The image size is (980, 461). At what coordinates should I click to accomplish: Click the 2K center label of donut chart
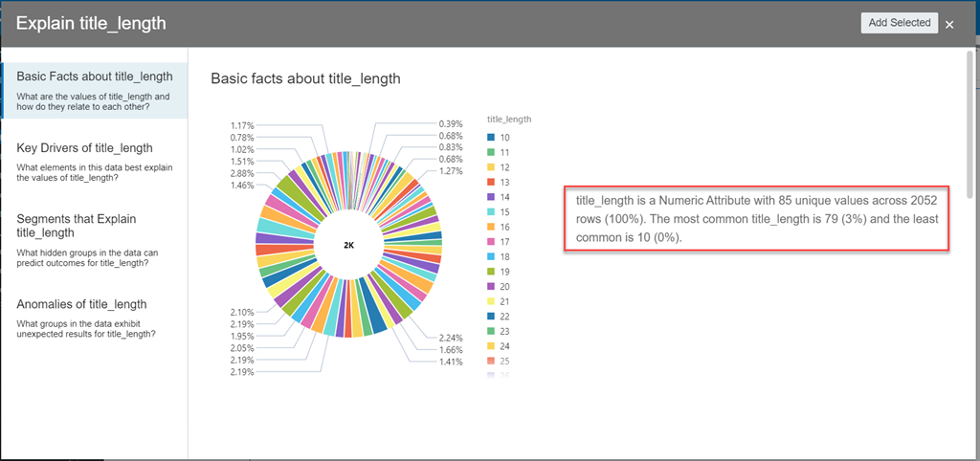click(x=349, y=245)
